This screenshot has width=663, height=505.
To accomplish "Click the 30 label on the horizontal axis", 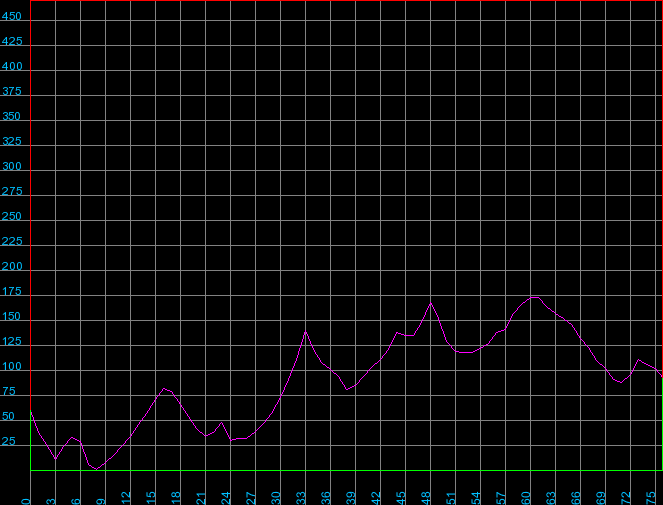I will pos(276,498).
